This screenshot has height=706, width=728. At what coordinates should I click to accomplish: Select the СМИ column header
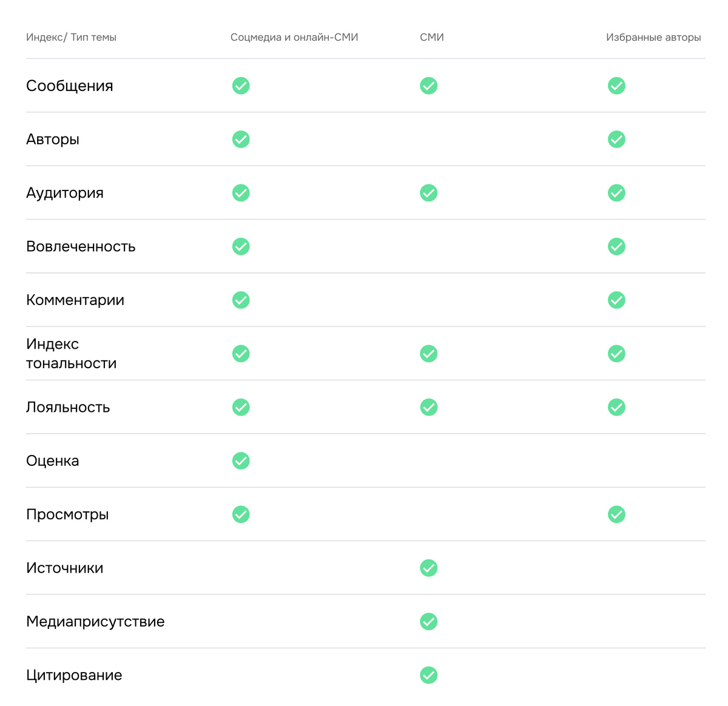point(431,38)
